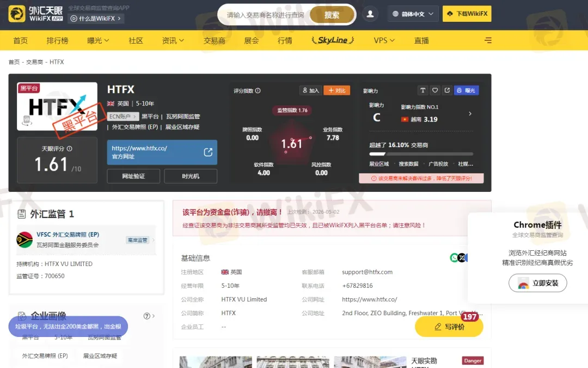Click the 下载WikiFX download button
The image size is (588, 368).
[467, 14]
